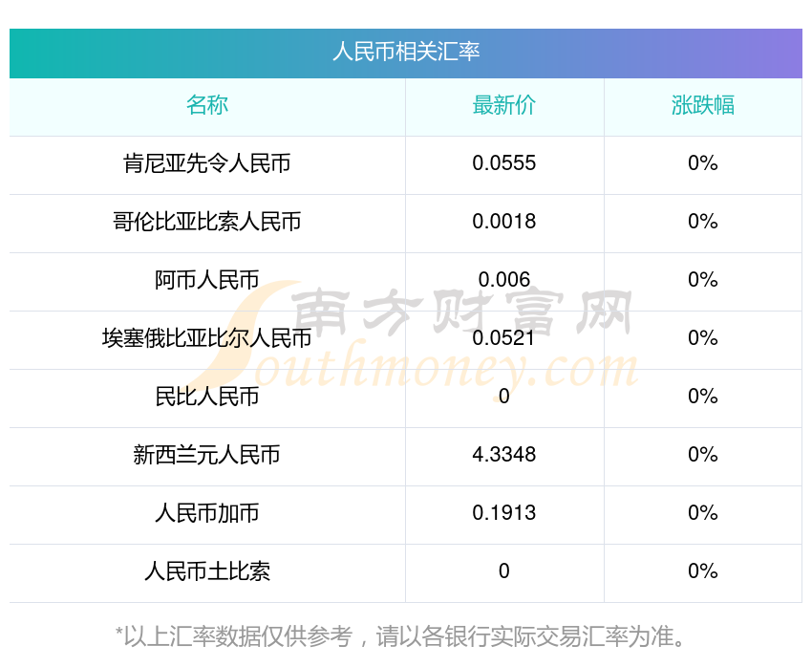Click the 0.0018 price cell

503,222
